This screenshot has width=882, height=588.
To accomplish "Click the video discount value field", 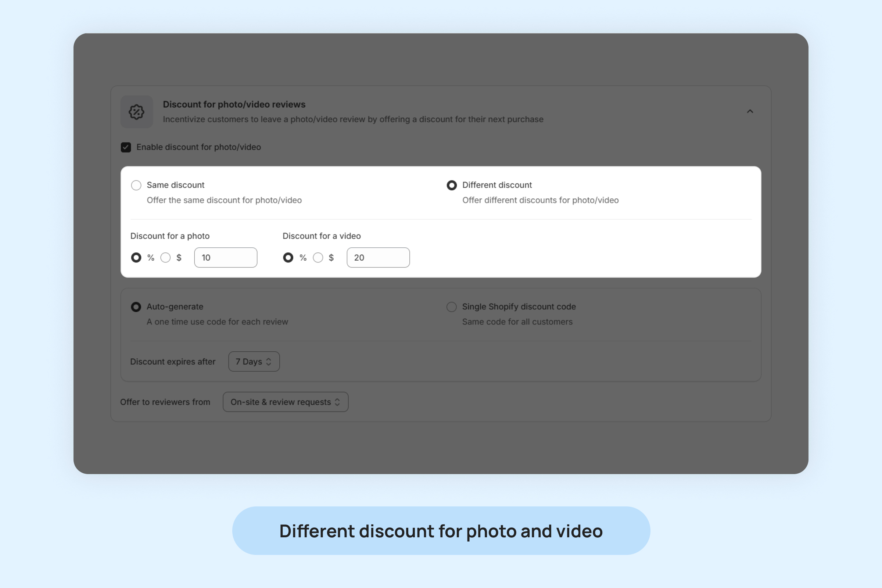I will (x=378, y=258).
